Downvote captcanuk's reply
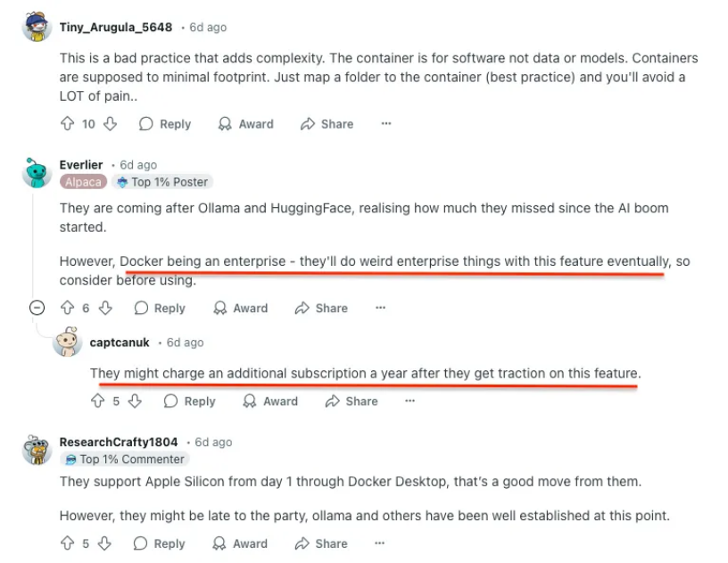Viewport: 728px width, 563px height. coord(135,402)
